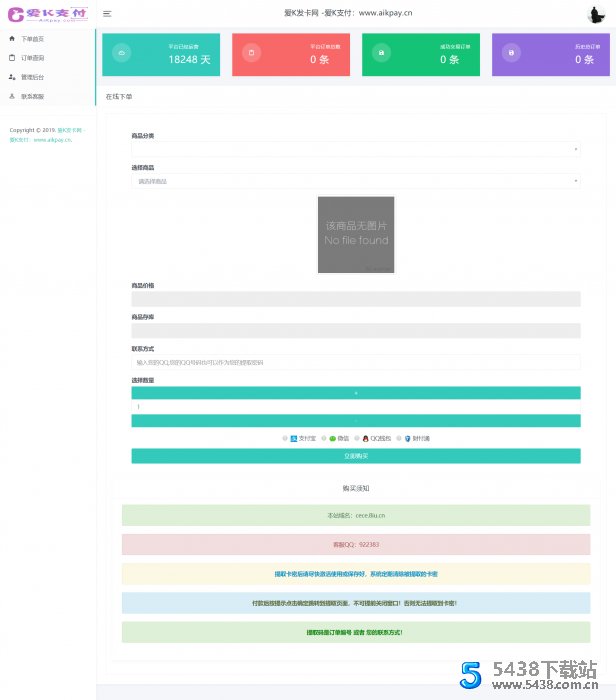616x700 pixels.
Task: Choose the 财付通 payment radio button
Action: [399, 438]
